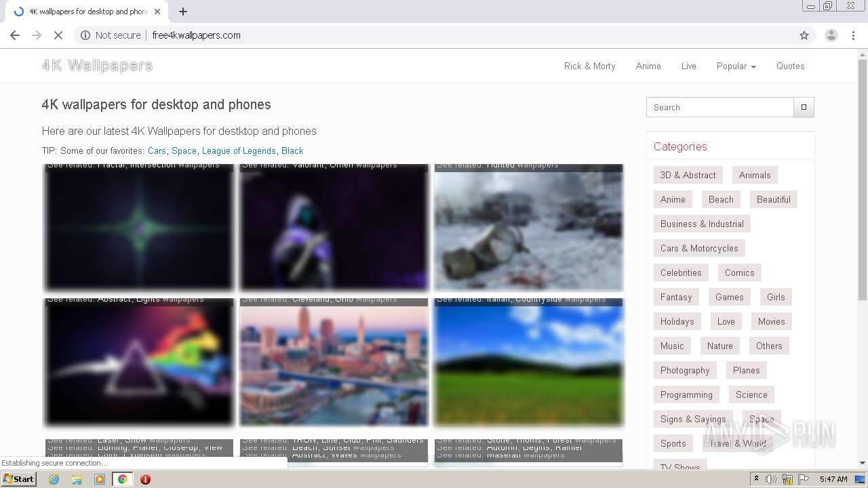Show hidden tray icons arrow
The width and height of the screenshot is (868, 488).
[x=757, y=479]
